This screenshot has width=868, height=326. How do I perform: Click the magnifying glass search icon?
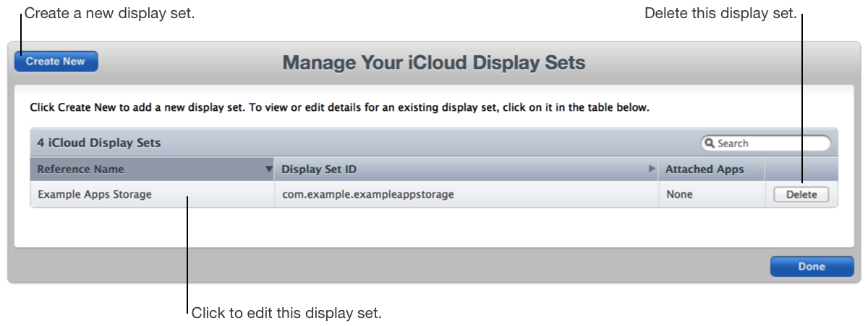(710, 143)
